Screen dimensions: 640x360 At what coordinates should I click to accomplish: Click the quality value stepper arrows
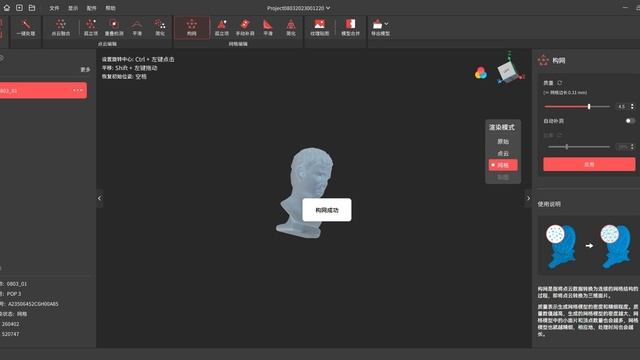click(632, 107)
